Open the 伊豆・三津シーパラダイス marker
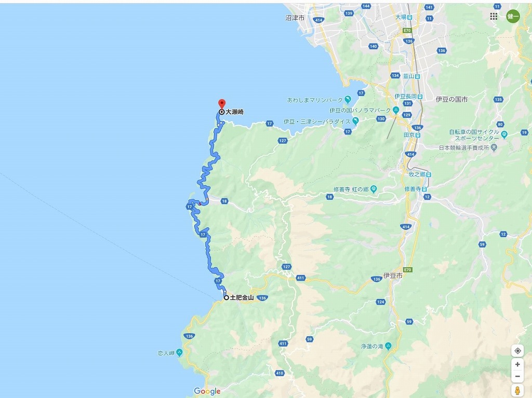The height and width of the screenshot is (398, 532). (x=355, y=121)
